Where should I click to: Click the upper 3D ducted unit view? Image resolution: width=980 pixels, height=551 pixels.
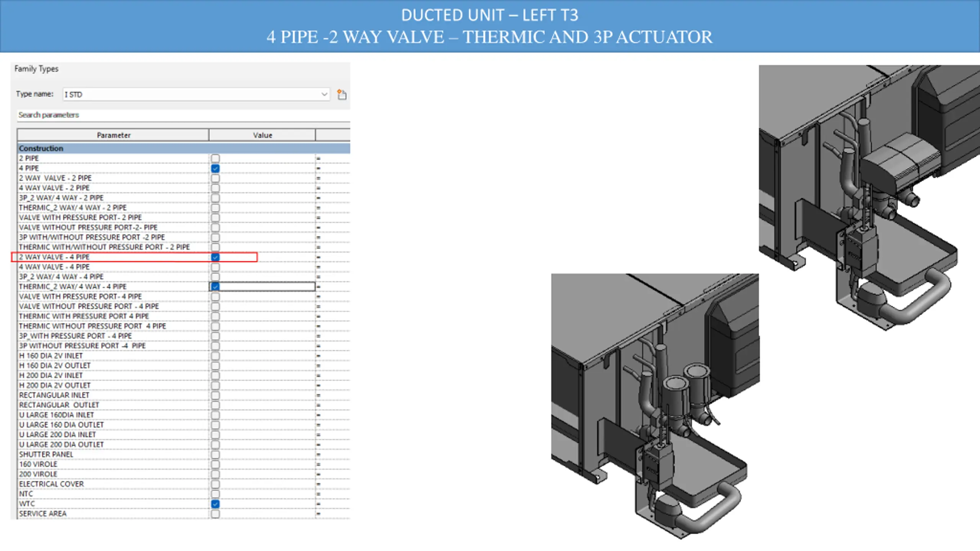pos(869,197)
